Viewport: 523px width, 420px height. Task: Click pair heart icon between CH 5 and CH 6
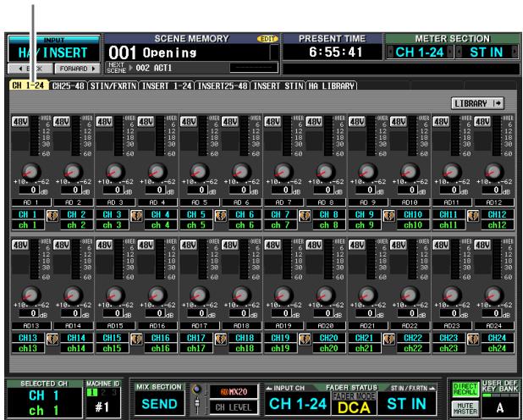221,216
